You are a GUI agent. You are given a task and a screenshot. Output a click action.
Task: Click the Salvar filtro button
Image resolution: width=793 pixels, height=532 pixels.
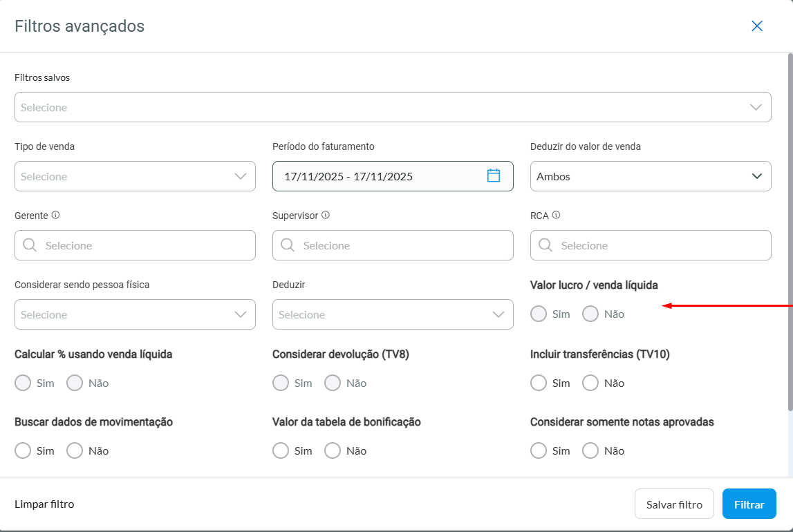click(x=674, y=504)
